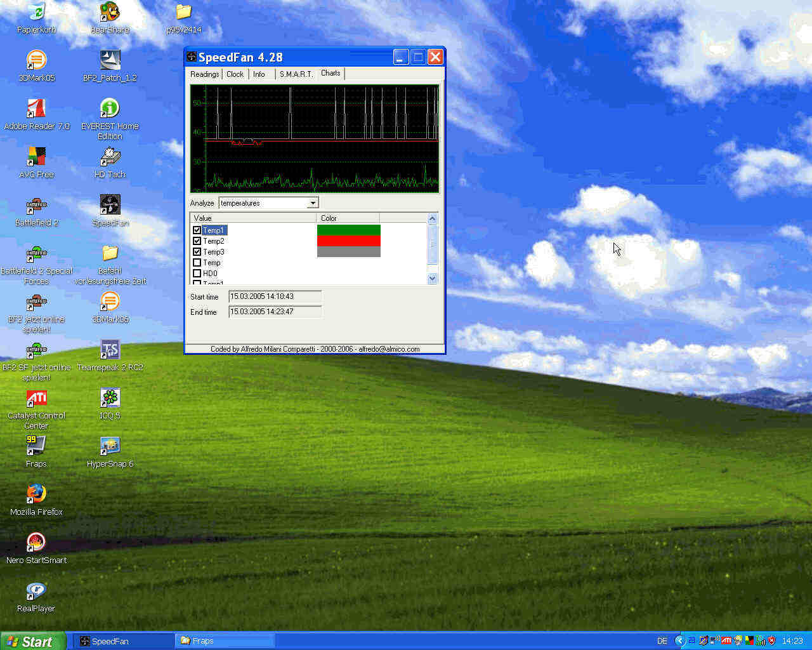Select the SpeedFan desktop icon
The width and height of the screenshot is (812, 650).
pos(110,211)
